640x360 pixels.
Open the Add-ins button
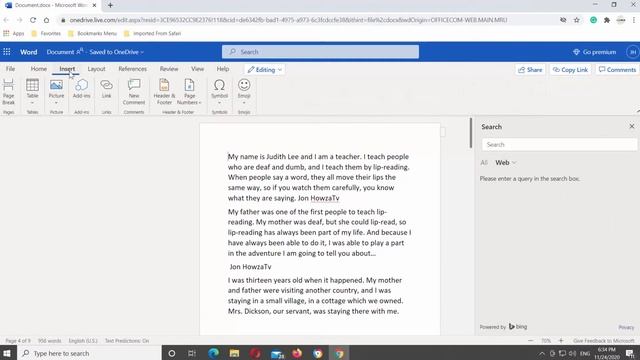tap(81, 90)
